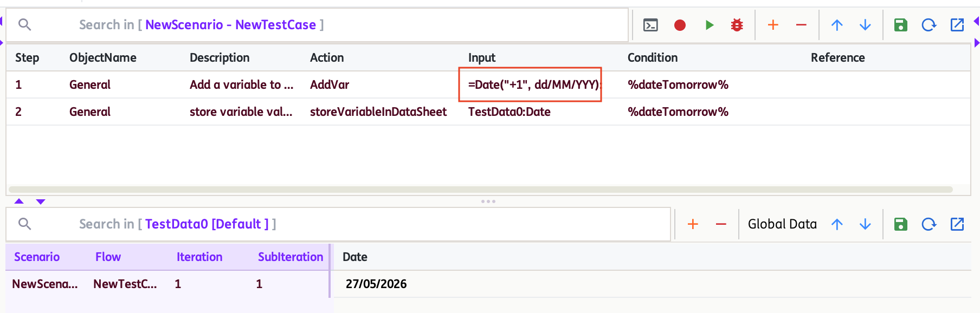Select the AddVar action cell

coord(330,85)
